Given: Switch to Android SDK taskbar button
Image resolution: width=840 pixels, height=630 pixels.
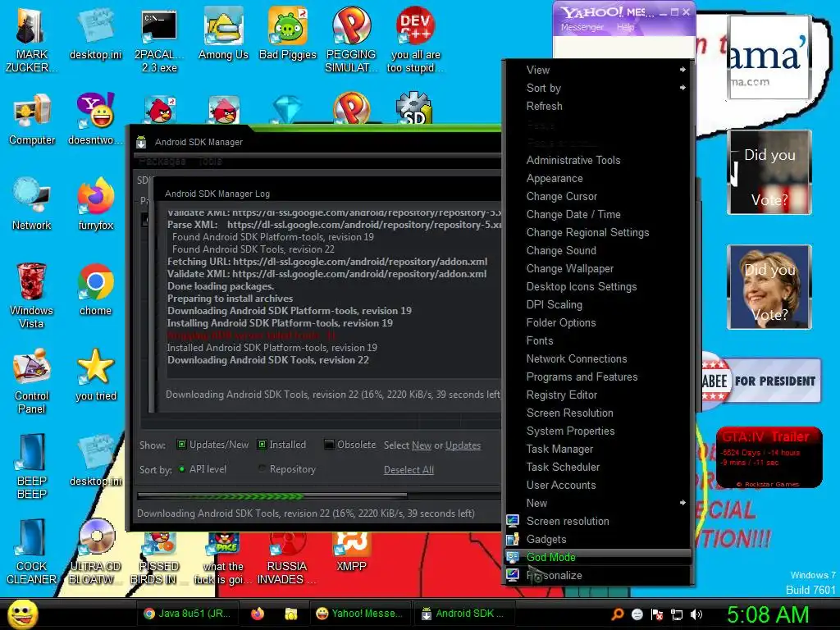Looking at the screenshot, I should tap(464, 614).
